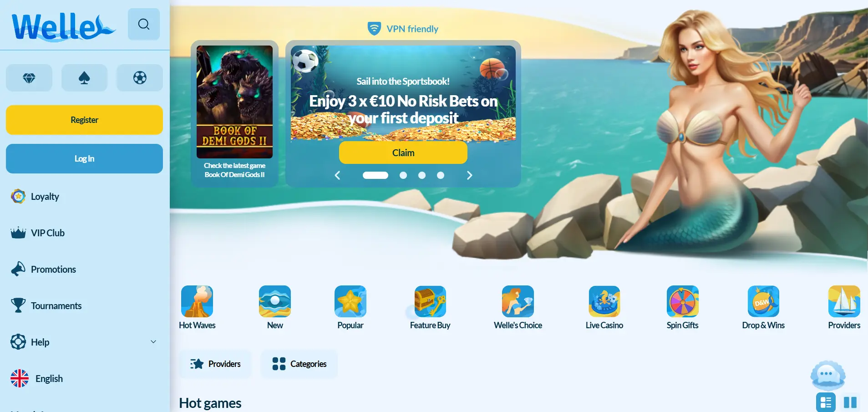Select the Feature Buy category icon

click(430, 302)
